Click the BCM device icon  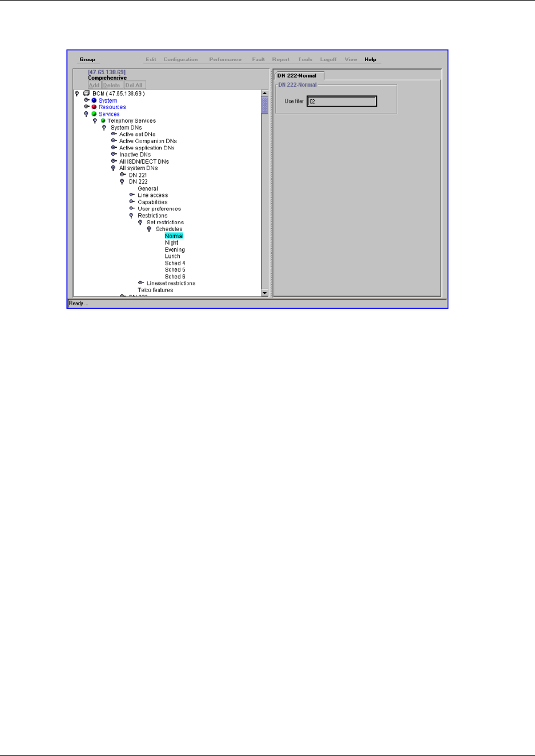(x=86, y=94)
